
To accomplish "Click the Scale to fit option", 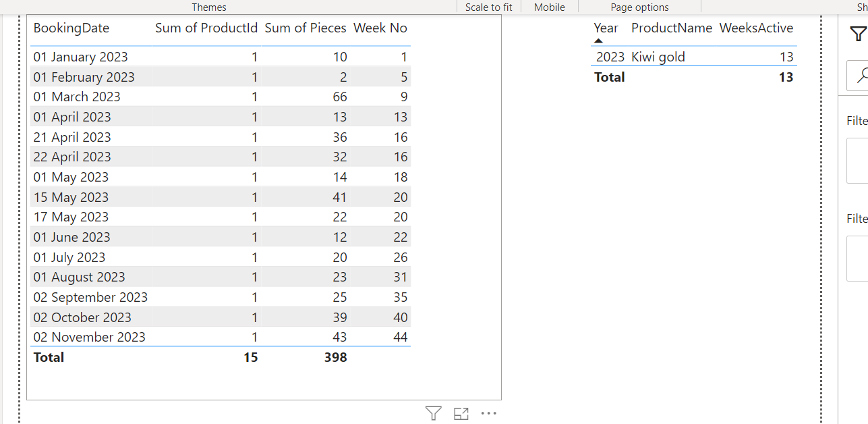I will click(x=489, y=7).
